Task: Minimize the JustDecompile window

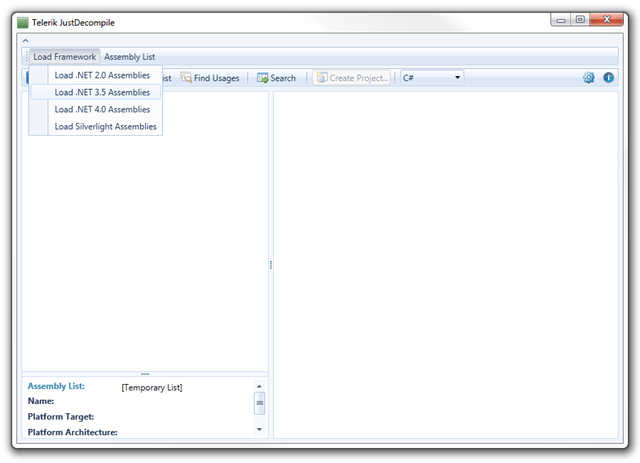Action: 561,20
